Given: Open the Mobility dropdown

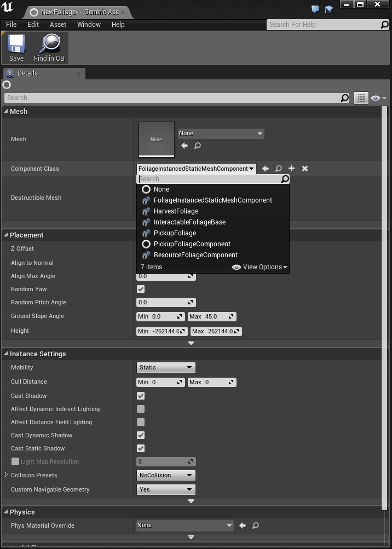Looking at the screenshot, I should click(165, 367).
